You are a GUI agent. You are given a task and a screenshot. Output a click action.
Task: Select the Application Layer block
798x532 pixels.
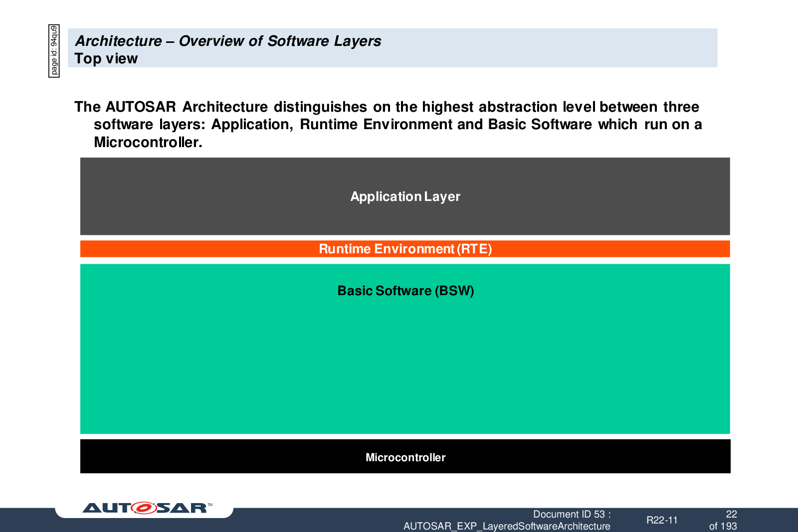405,196
